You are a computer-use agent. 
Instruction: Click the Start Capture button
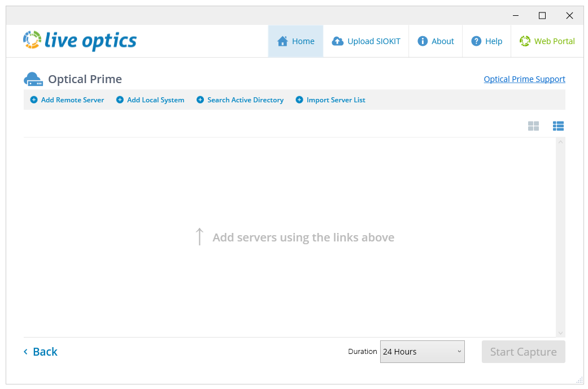[x=523, y=351]
